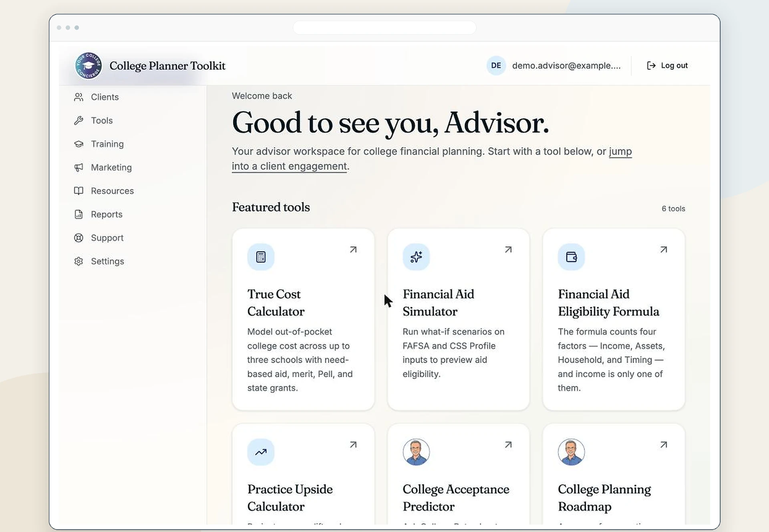Open College Planning Roadmap via its arrow icon

pos(664,445)
